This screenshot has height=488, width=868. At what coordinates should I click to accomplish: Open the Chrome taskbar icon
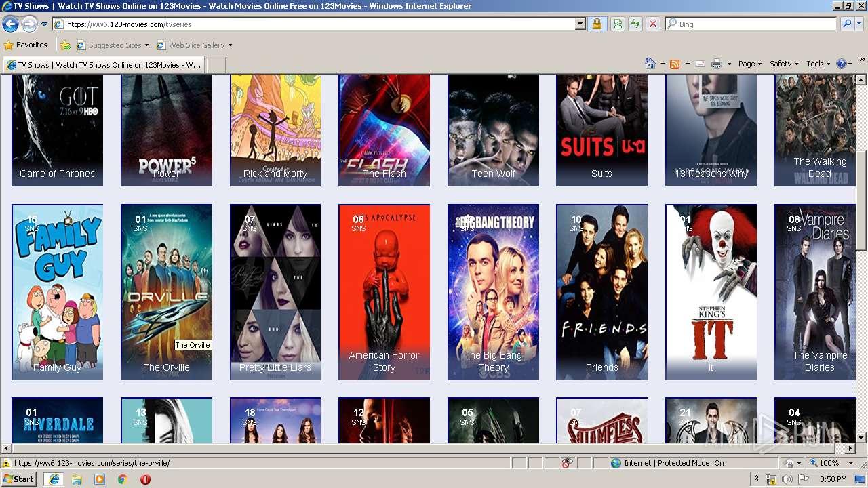click(122, 479)
